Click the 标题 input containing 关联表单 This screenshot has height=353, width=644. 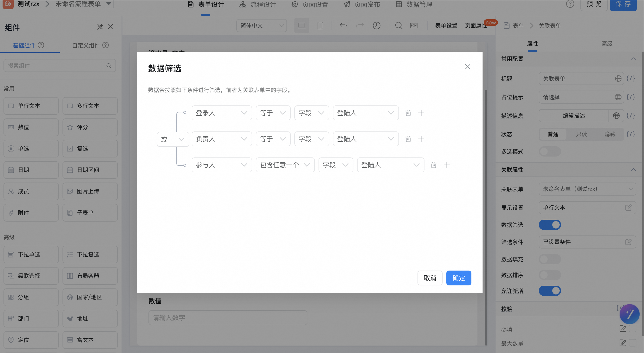tap(581, 79)
